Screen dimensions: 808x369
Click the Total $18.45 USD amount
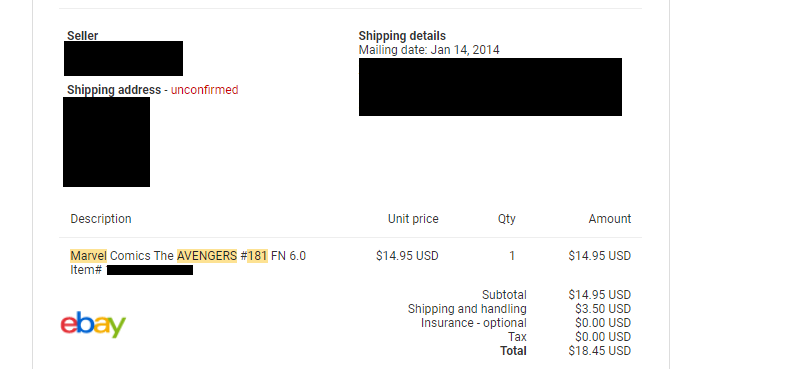[600, 351]
